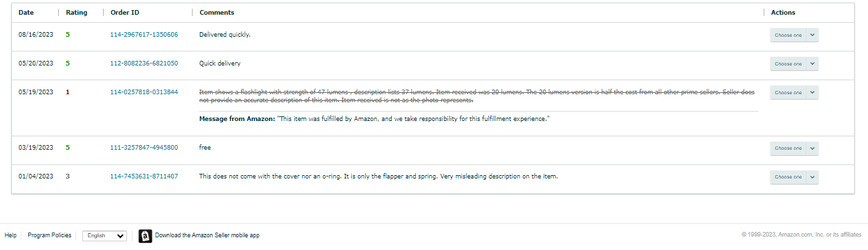This screenshot has width=868, height=250.
Task: Click the Amazon Seller mobile app icon
Action: pyautogui.click(x=145, y=236)
